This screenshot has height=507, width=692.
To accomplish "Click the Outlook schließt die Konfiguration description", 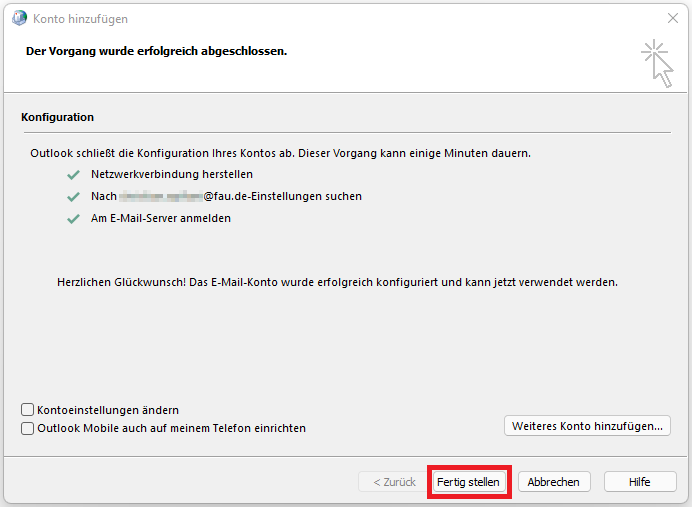I will coord(280,153).
